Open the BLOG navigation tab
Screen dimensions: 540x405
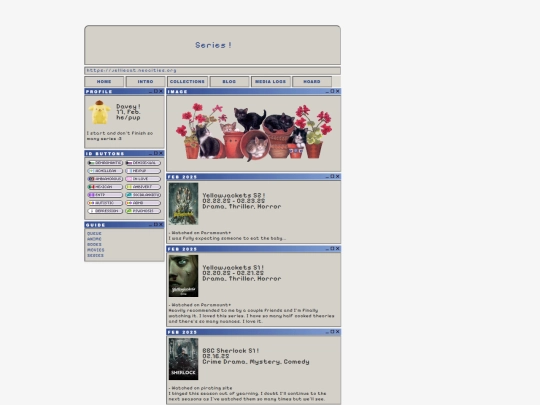229,82
